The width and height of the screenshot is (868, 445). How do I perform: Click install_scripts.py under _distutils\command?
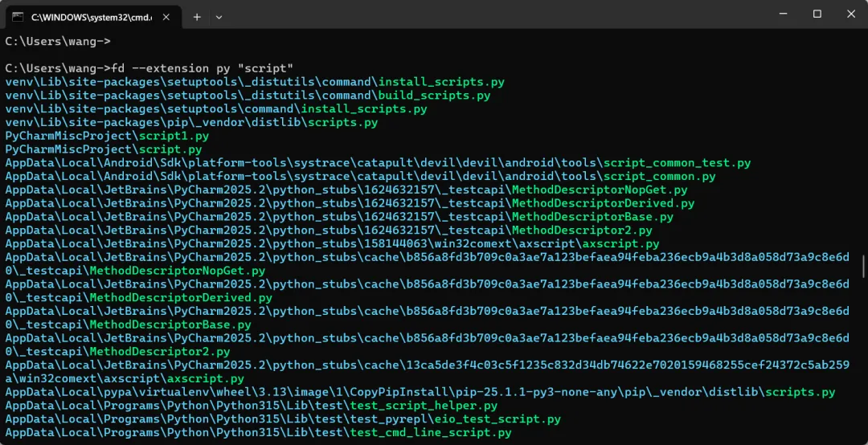(x=441, y=82)
